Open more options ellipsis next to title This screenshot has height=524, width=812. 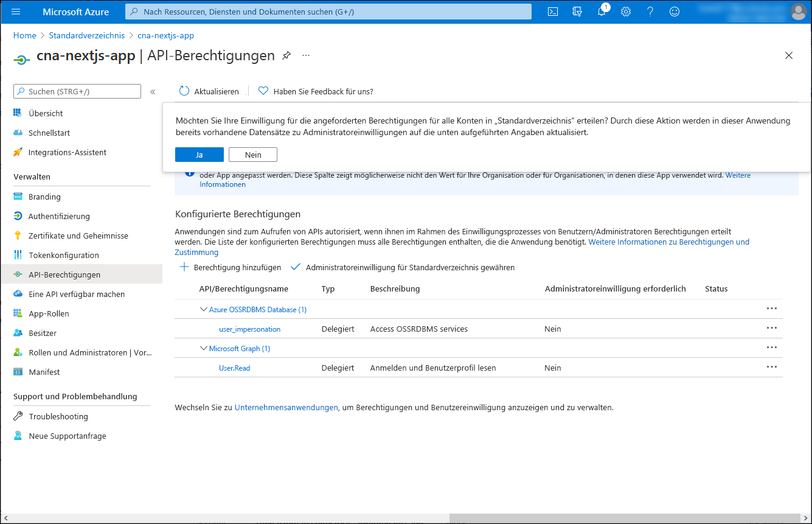pyautogui.click(x=306, y=55)
